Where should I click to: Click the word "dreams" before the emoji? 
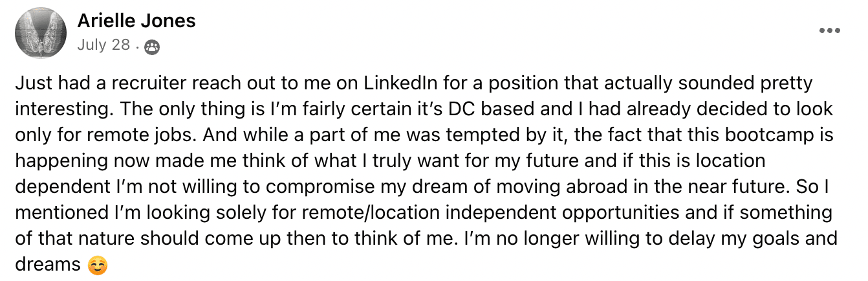pos(47,264)
